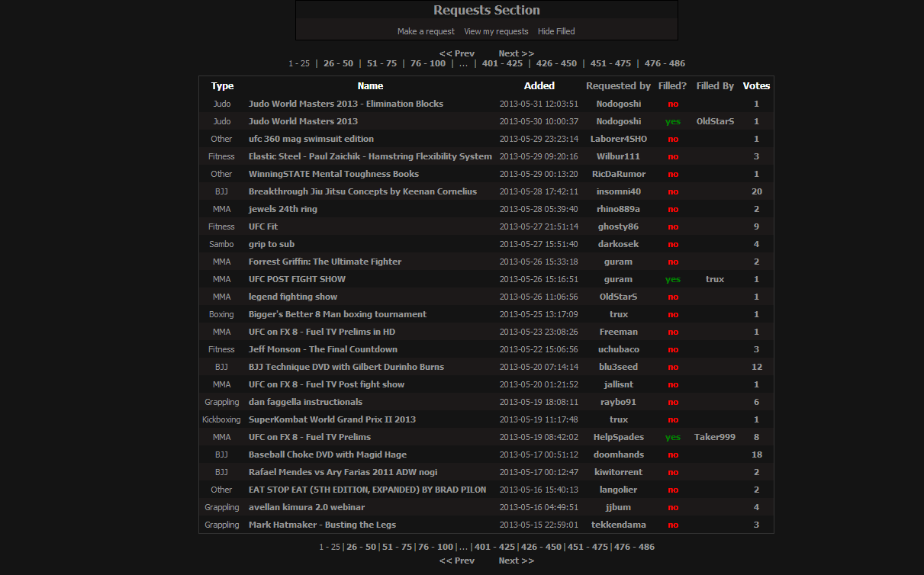
Task: Sort by Requested by column header
Action: click(618, 86)
